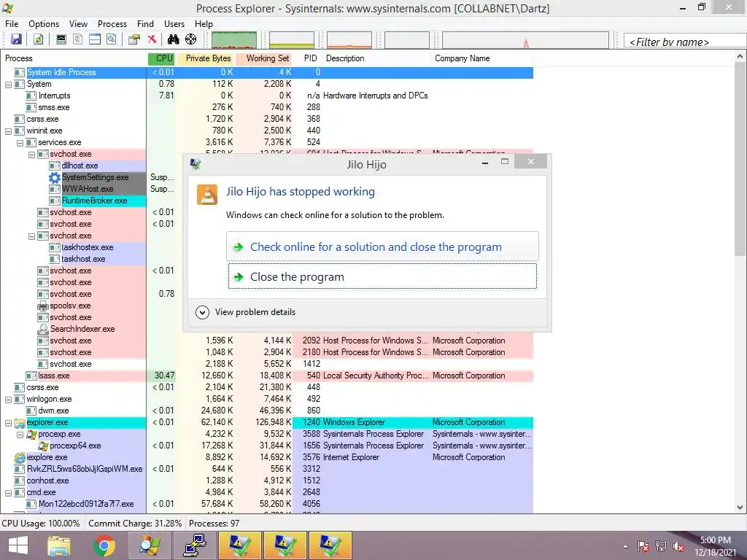Image resolution: width=747 pixels, height=560 pixels.
Task: Collapse svchost.exe node containing dllhost.exe
Action: point(31,155)
